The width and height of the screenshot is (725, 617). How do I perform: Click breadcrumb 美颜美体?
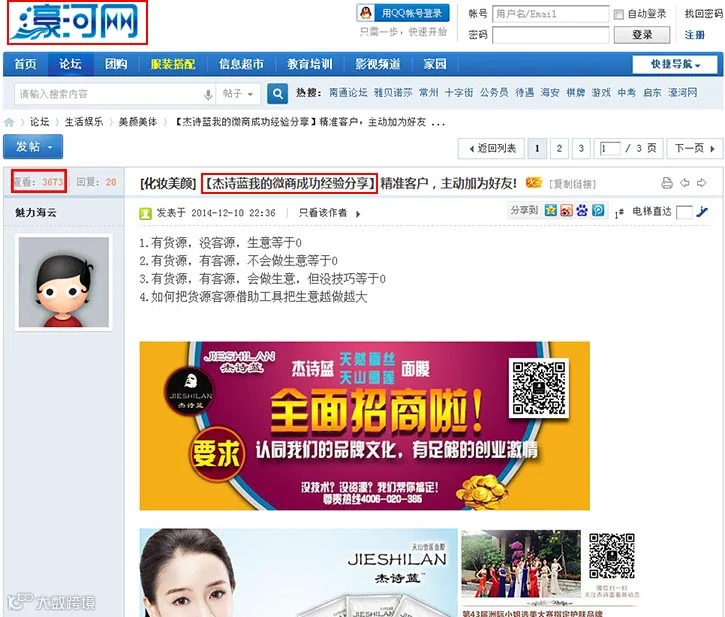pyautogui.click(x=138, y=122)
